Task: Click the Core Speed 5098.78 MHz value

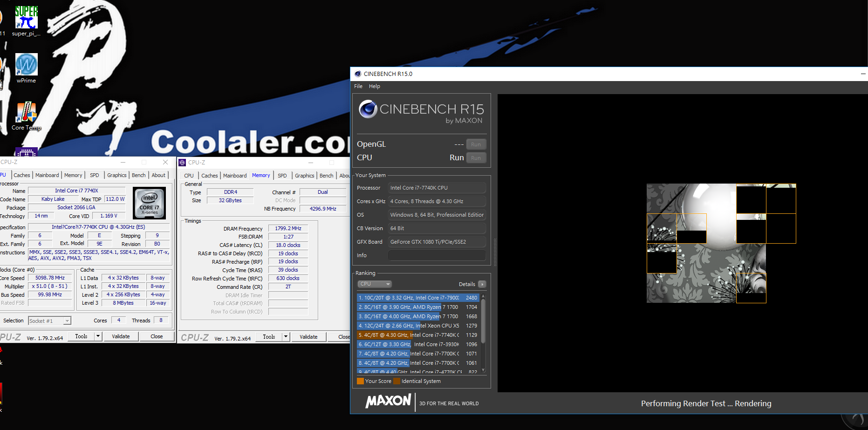Action: click(x=50, y=278)
